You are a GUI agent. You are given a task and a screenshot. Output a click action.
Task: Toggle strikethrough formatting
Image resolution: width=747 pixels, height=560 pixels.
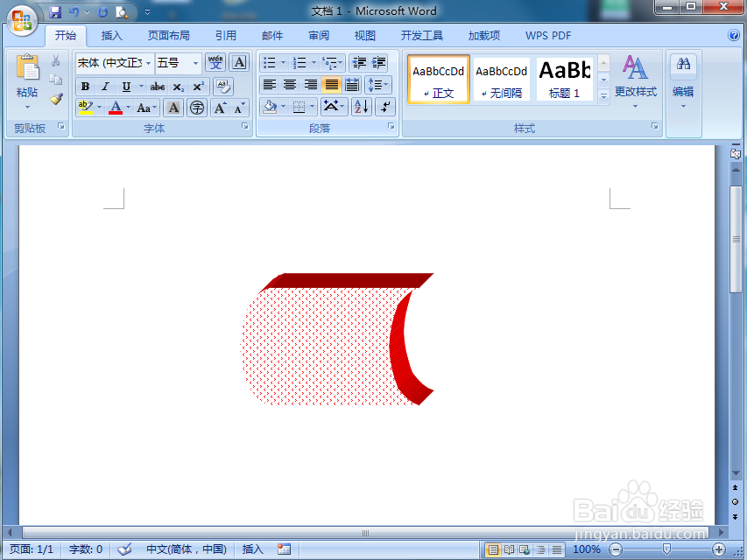click(158, 87)
